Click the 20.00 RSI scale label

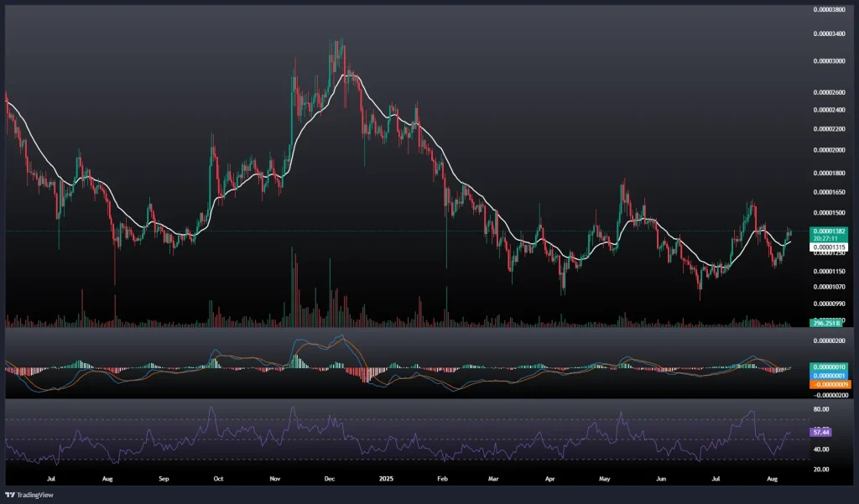tap(820, 469)
